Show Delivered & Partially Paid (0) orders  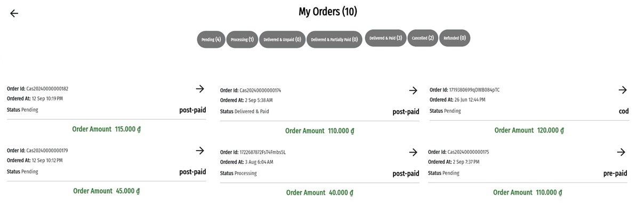point(334,39)
